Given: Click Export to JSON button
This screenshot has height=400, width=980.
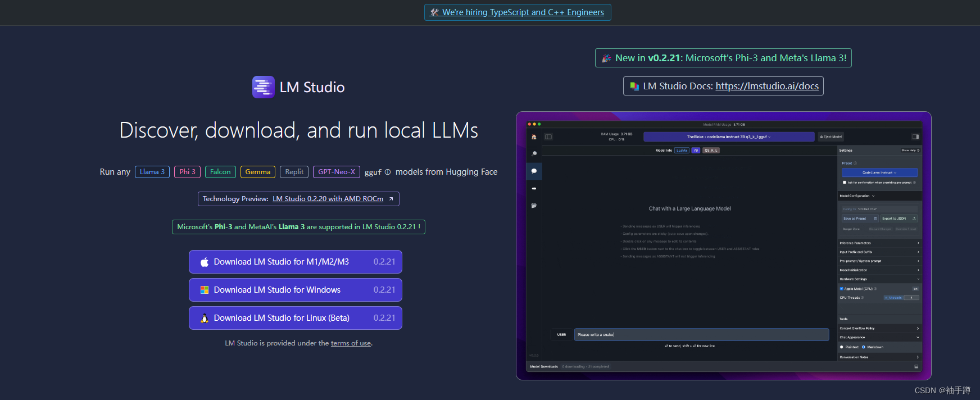Looking at the screenshot, I should [899, 219].
